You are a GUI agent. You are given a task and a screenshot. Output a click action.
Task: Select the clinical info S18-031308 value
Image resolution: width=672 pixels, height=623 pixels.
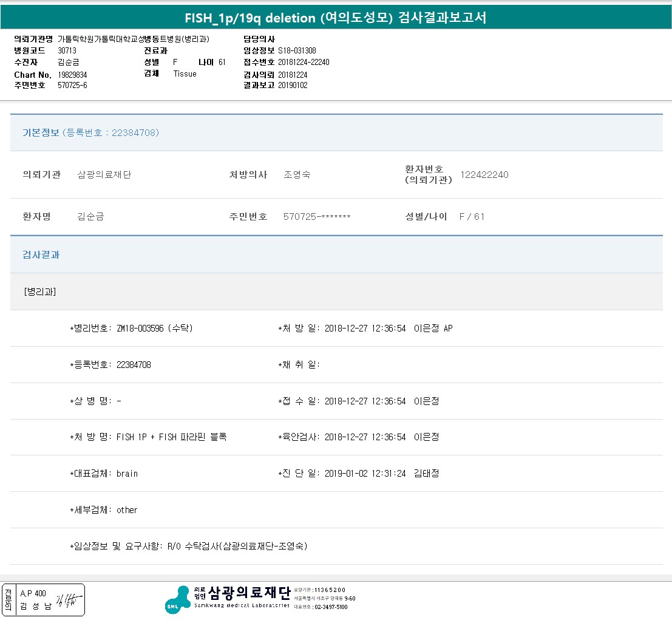tap(297, 50)
